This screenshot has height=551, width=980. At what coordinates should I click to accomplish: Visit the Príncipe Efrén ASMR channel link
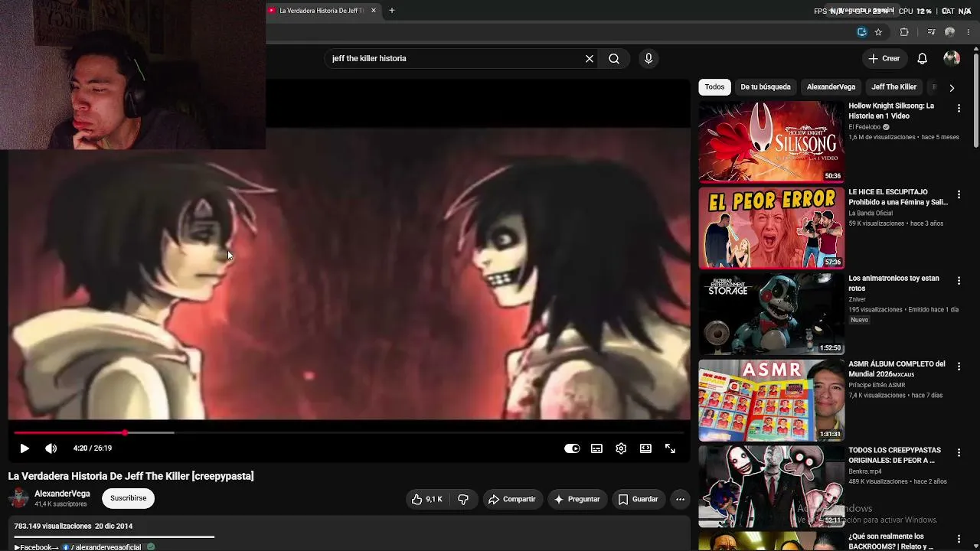877,385
